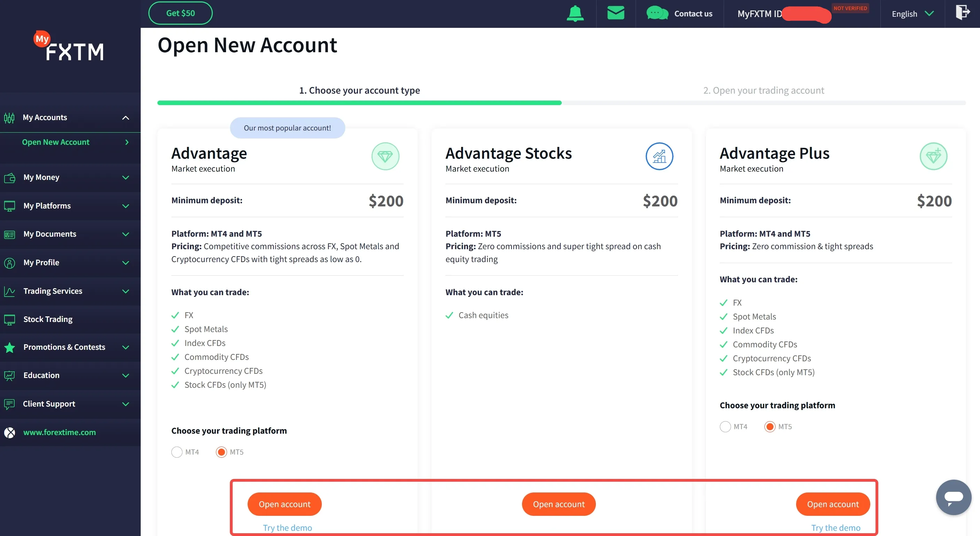Expand the My Platforms chevron
Image resolution: width=980 pixels, height=536 pixels.
[x=125, y=206]
